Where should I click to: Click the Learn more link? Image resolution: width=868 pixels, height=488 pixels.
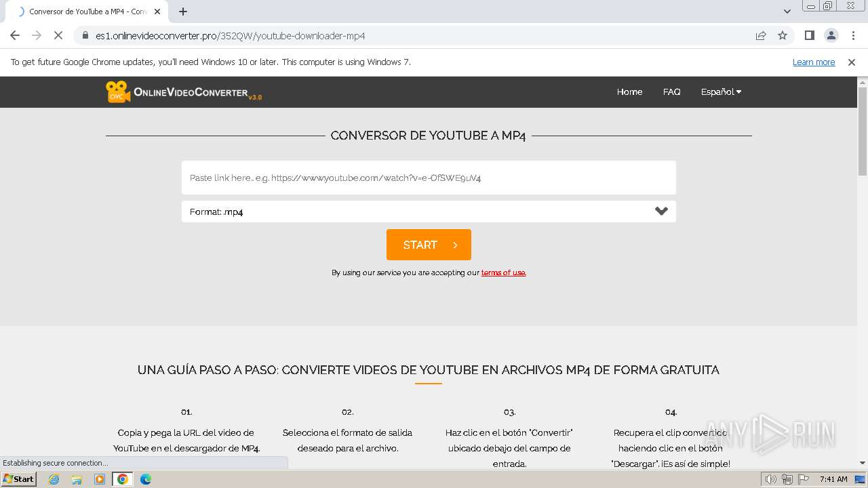click(814, 62)
